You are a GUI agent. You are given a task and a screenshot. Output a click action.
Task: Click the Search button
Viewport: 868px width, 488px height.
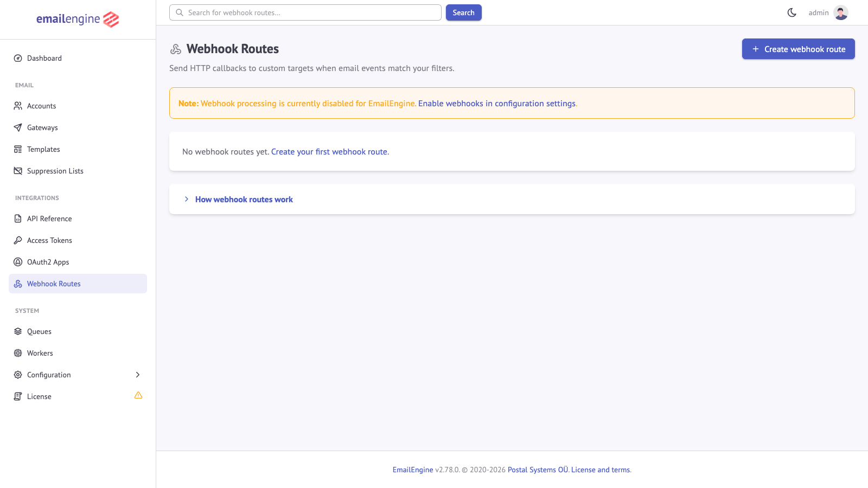[x=463, y=12]
